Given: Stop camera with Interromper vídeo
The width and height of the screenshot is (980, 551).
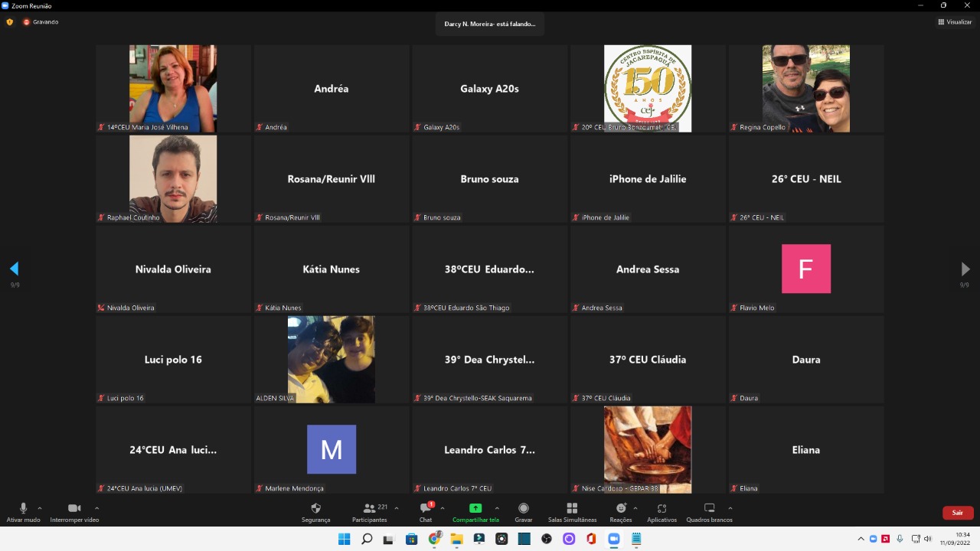Looking at the screenshot, I should coord(74,511).
